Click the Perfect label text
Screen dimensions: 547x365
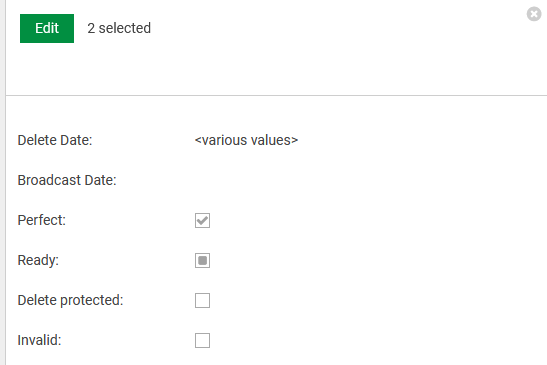(x=42, y=221)
